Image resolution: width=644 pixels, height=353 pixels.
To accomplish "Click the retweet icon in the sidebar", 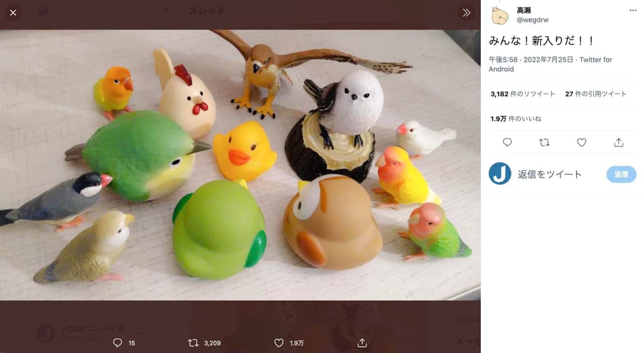I will (x=544, y=142).
